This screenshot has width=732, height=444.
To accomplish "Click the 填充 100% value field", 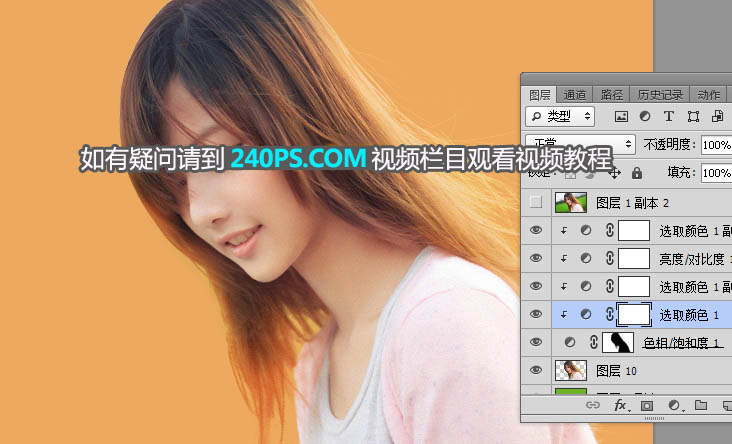I will [x=717, y=173].
